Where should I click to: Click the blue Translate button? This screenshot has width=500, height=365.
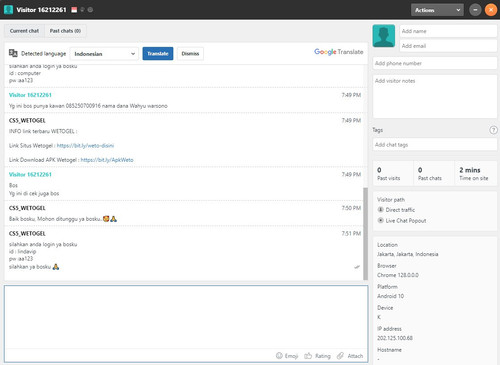click(x=158, y=53)
